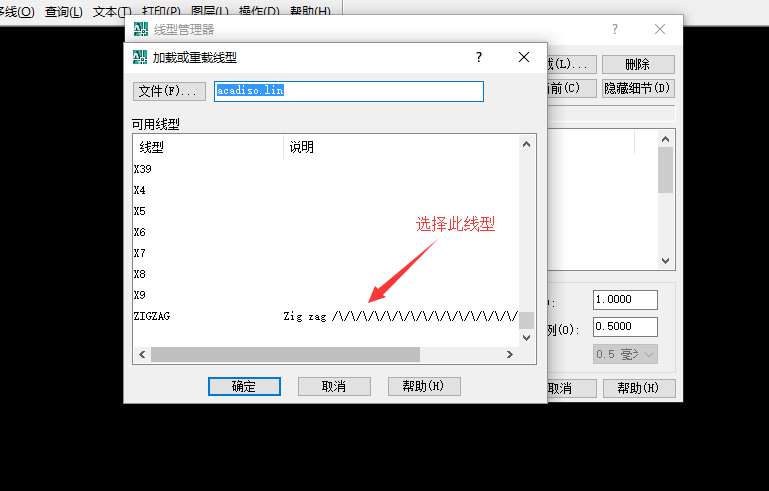Close the 加载或重载线型 dialog
Screen dimensions: 769x491
(524, 57)
